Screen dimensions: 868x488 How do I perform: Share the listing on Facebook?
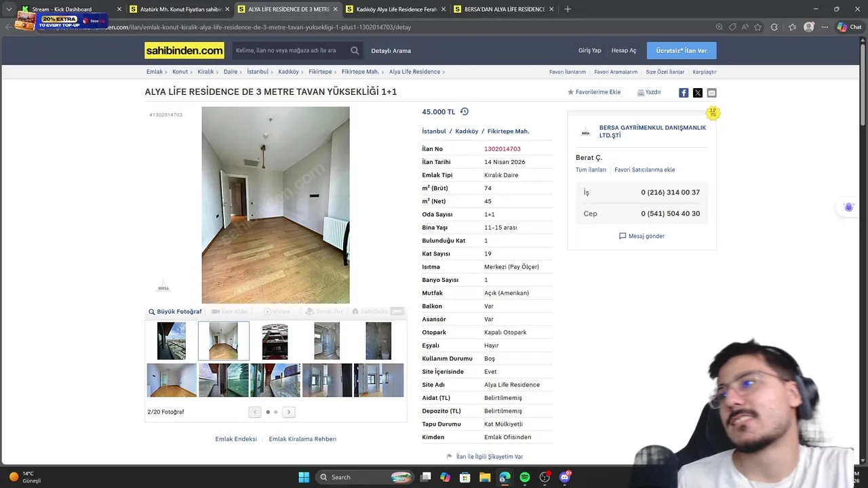pyautogui.click(x=684, y=93)
